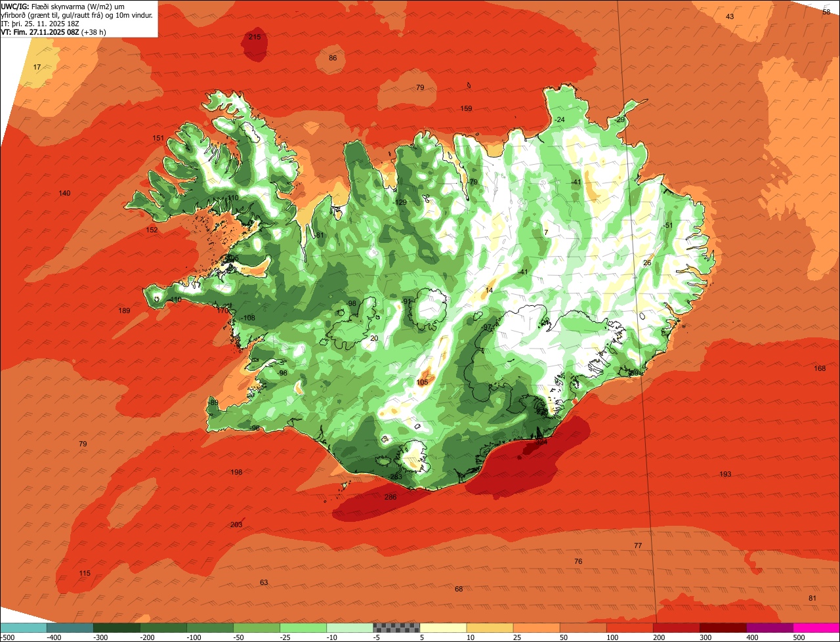Click the map value 198
The height and width of the screenshot is (642, 840).
click(x=237, y=472)
